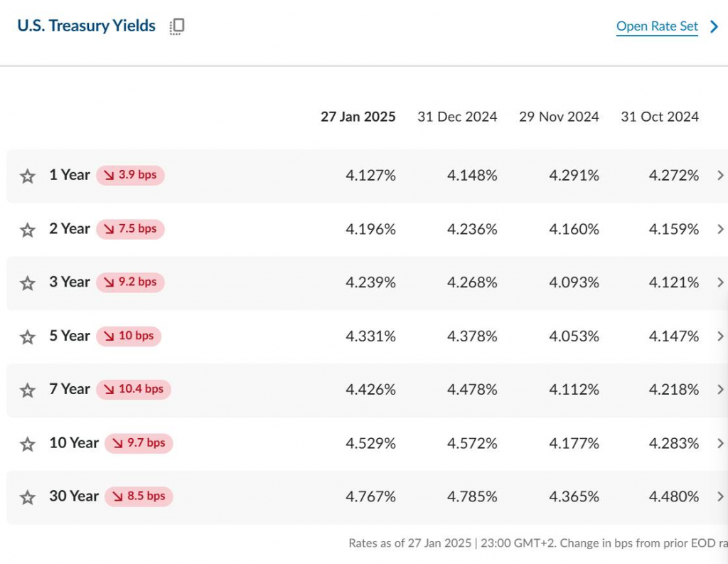
Task: Open the Open Rate Set link
Action: click(657, 27)
